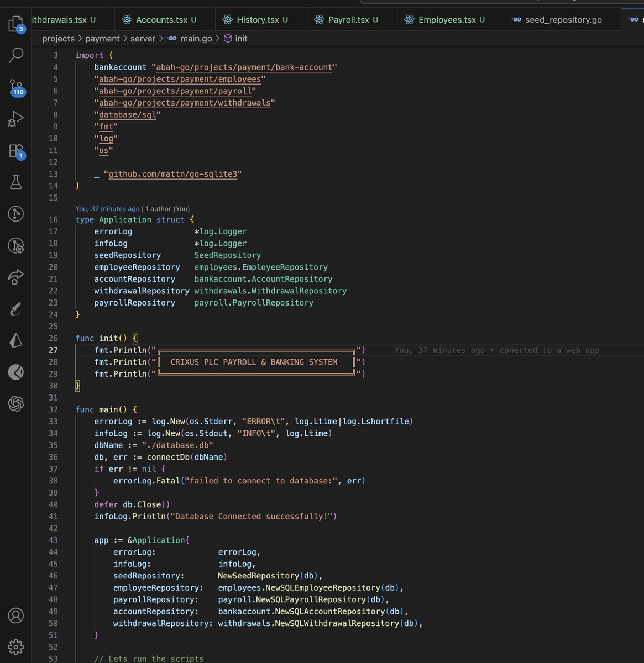Open the main.go breadcrumb segment
The width and height of the screenshot is (644, 663).
pyautogui.click(x=190, y=39)
